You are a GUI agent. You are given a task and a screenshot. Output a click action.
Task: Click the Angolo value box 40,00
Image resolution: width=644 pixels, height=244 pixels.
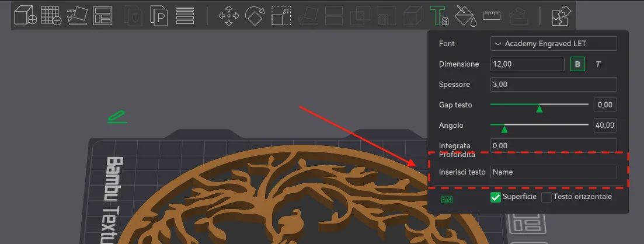coord(605,126)
